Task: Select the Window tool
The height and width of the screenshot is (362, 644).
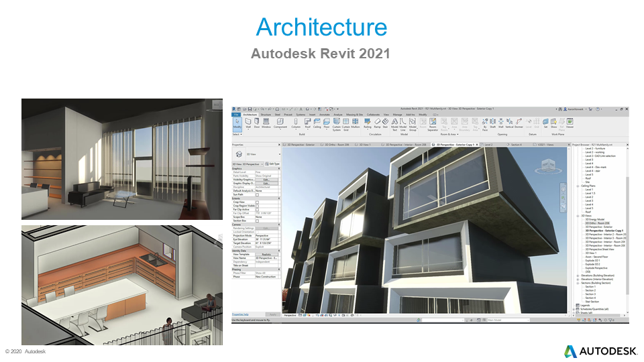Action: tap(266, 123)
